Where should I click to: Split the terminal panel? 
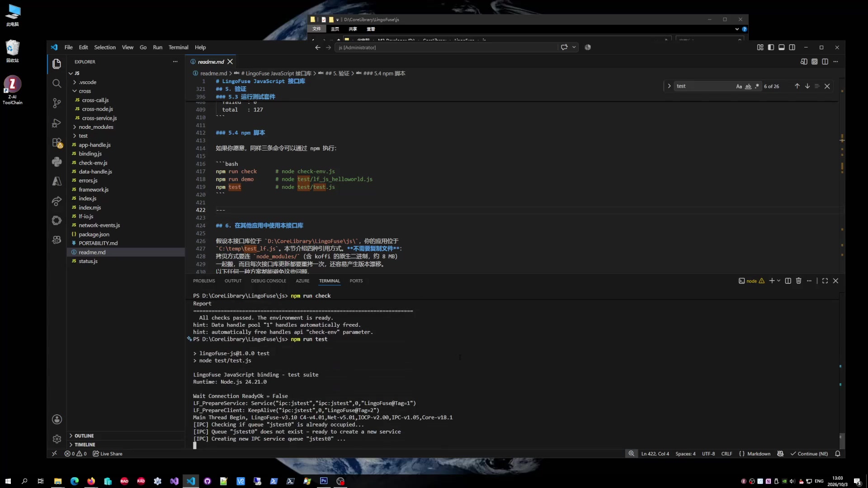(788, 281)
